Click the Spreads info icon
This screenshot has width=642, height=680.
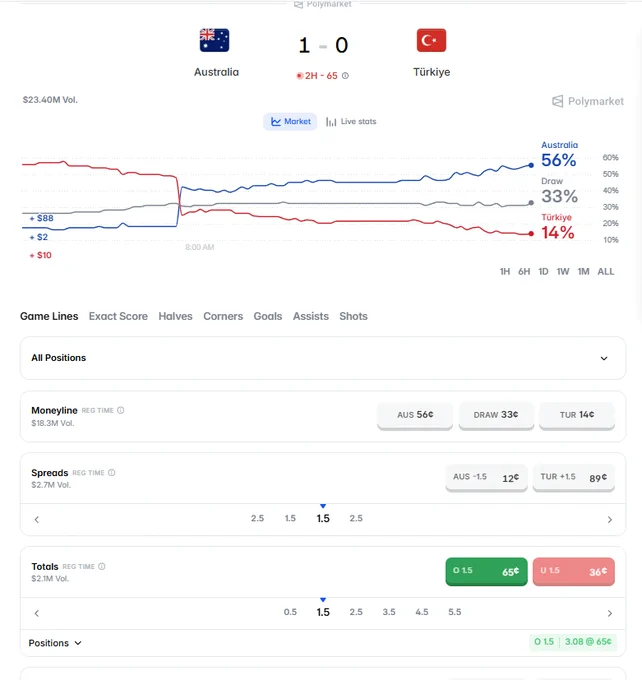point(111,473)
